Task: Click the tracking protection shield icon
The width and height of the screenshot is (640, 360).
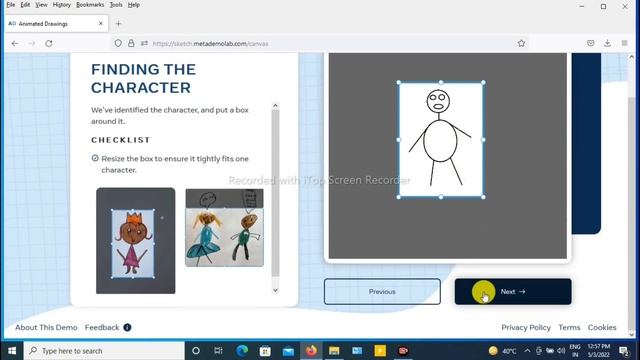Action: click(x=118, y=43)
